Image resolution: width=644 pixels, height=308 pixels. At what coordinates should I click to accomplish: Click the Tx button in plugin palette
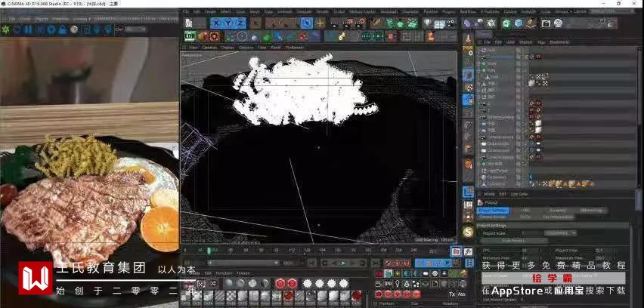(451, 294)
